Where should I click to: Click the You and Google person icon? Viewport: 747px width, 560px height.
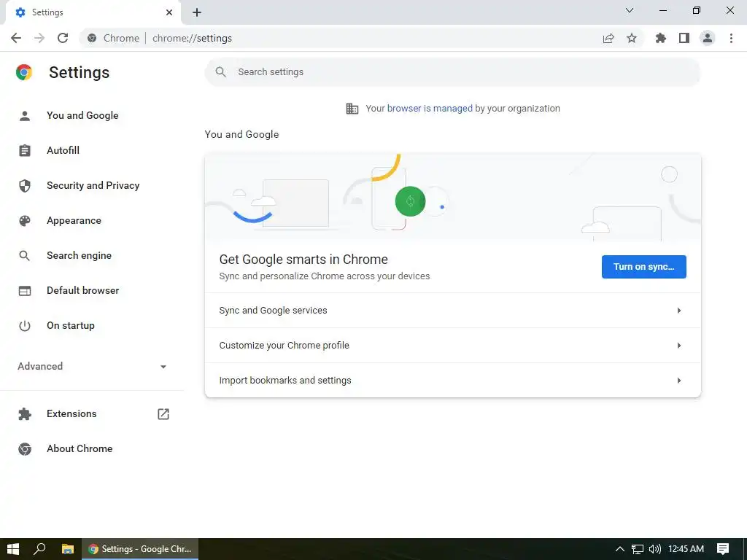25,116
